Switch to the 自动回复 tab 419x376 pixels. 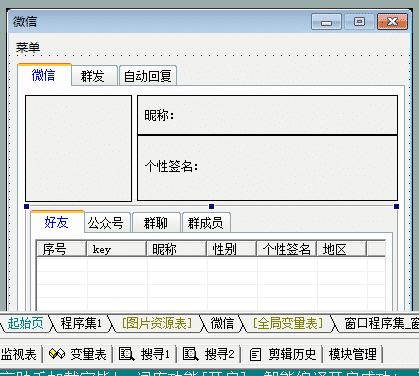pos(148,76)
